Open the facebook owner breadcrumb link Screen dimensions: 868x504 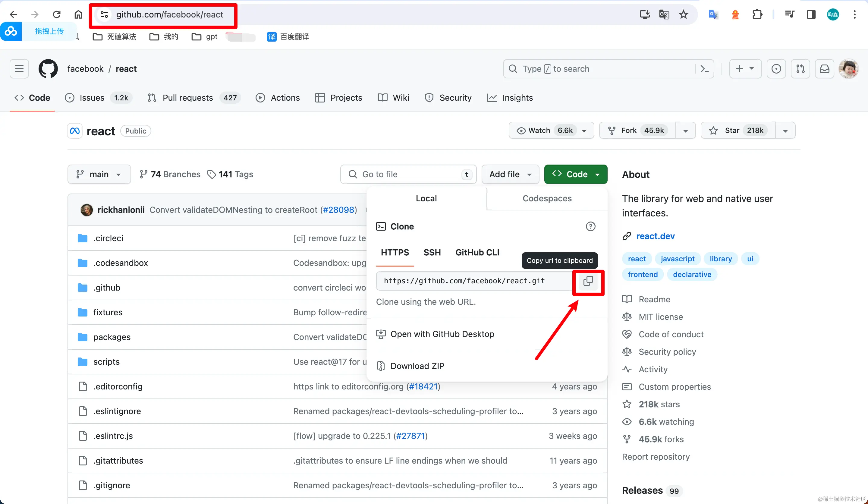85,69
